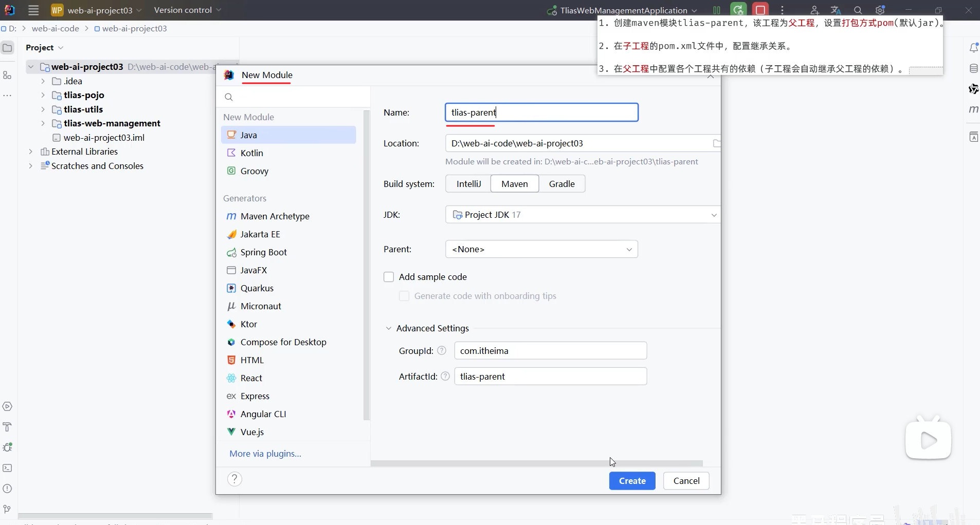The width and height of the screenshot is (980, 525).
Task: Click the rerun application green icon
Action: click(x=739, y=10)
